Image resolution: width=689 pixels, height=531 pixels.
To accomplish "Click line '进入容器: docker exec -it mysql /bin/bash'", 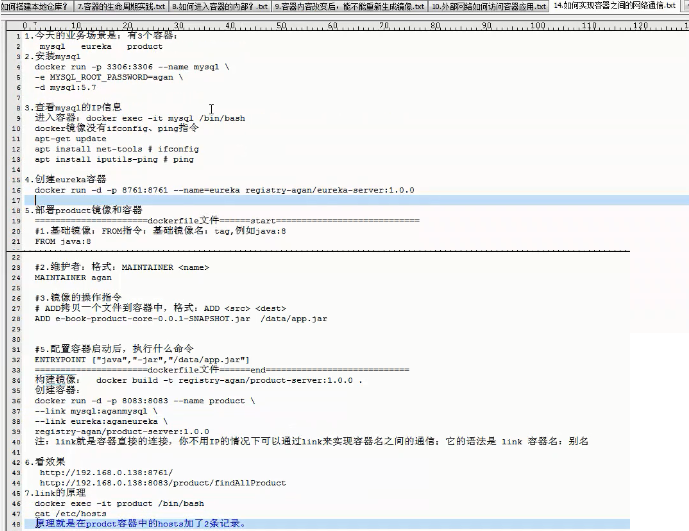I will click(140, 118).
